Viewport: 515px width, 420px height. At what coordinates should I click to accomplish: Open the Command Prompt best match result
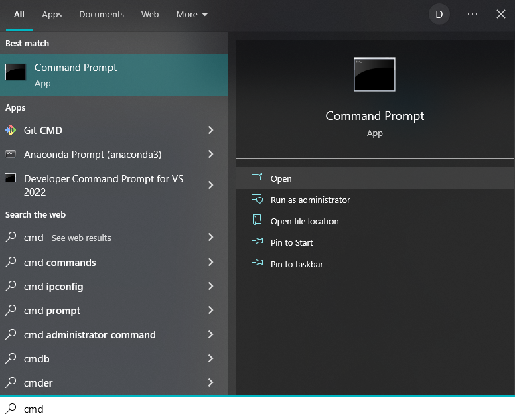pos(114,75)
